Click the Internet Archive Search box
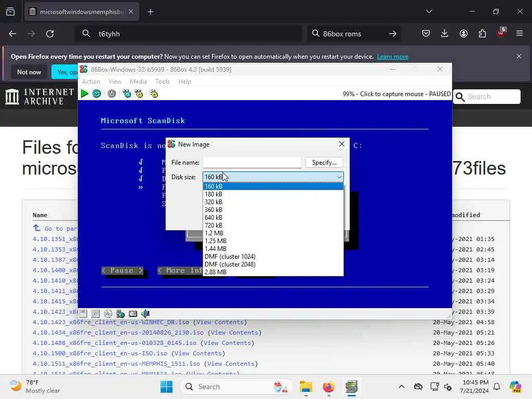The width and height of the screenshot is (532, 399). point(486,97)
